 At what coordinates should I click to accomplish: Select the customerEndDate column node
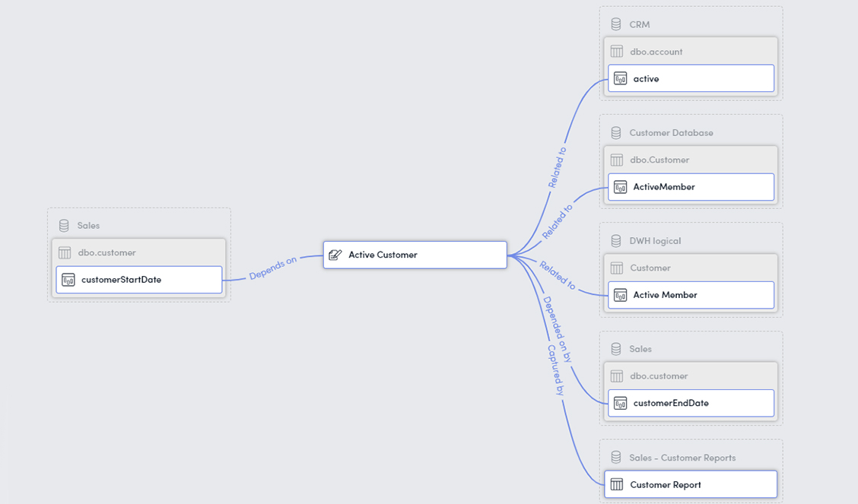pyautogui.click(x=691, y=403)
